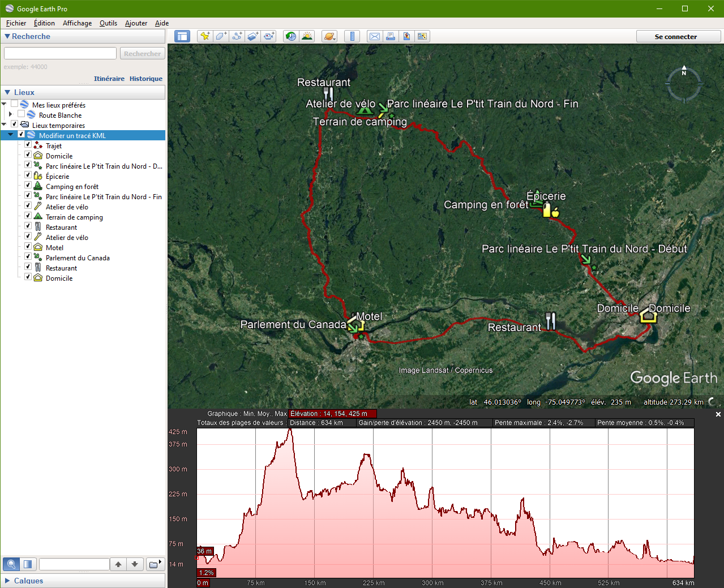Open the Historique link
The height and width of the screenshot is (588, 724).
pyautogui.click(x=146, y=79)
